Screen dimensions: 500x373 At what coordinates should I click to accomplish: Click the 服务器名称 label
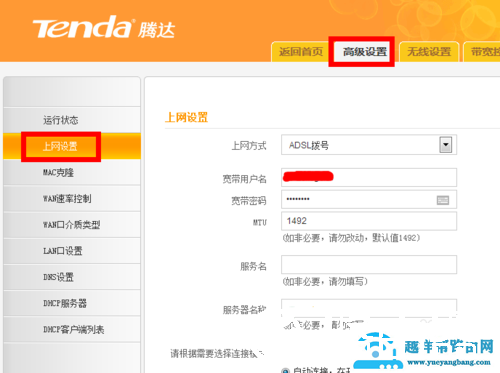[245, 310]
